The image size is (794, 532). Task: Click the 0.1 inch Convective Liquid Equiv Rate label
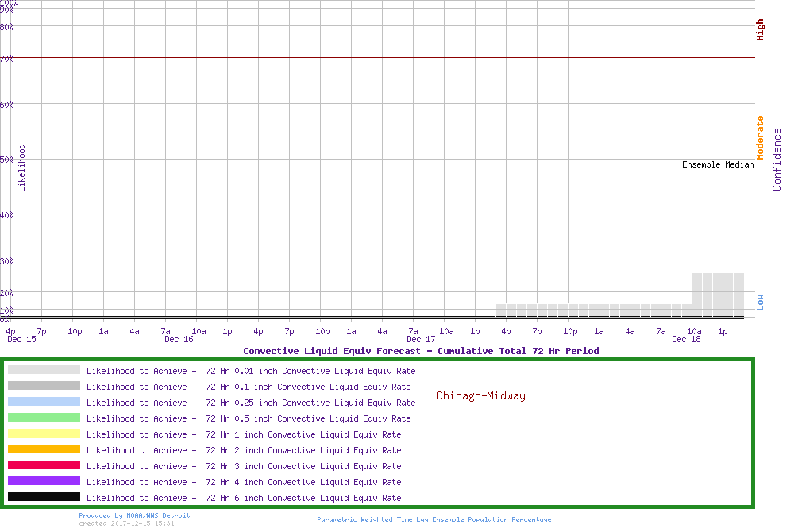(249, 387)
